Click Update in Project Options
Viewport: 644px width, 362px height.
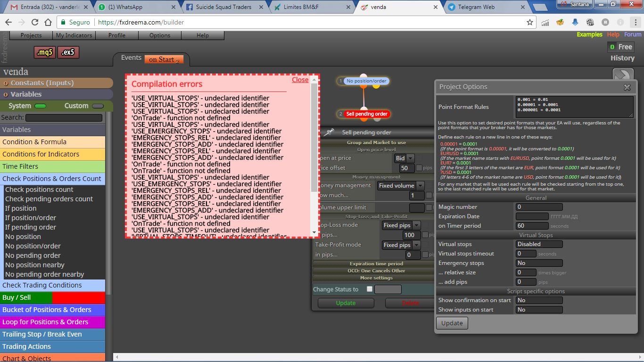[452, 323]
